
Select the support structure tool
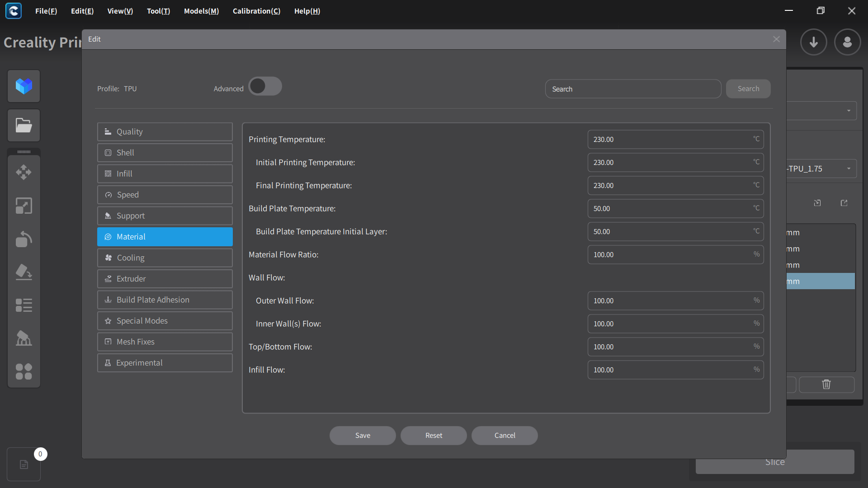24,338
